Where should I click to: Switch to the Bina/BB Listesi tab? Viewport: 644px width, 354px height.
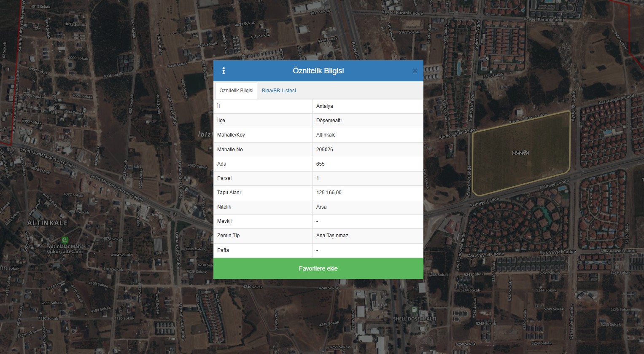click(279, 91)
